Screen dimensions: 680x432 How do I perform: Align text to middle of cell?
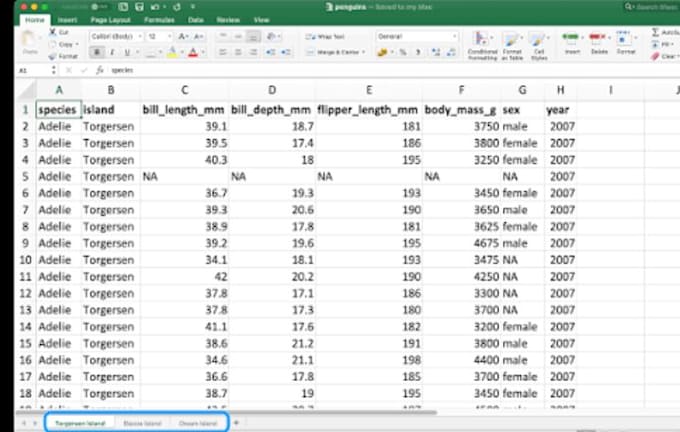coord(238,36)
